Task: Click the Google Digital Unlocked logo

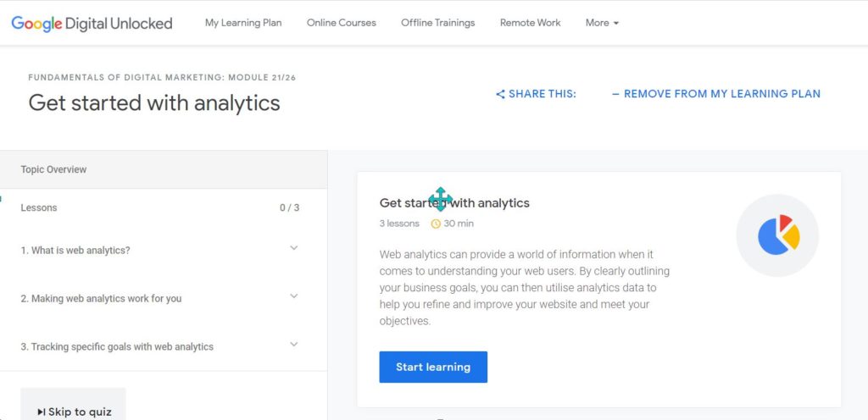Action: click(92, 23)
